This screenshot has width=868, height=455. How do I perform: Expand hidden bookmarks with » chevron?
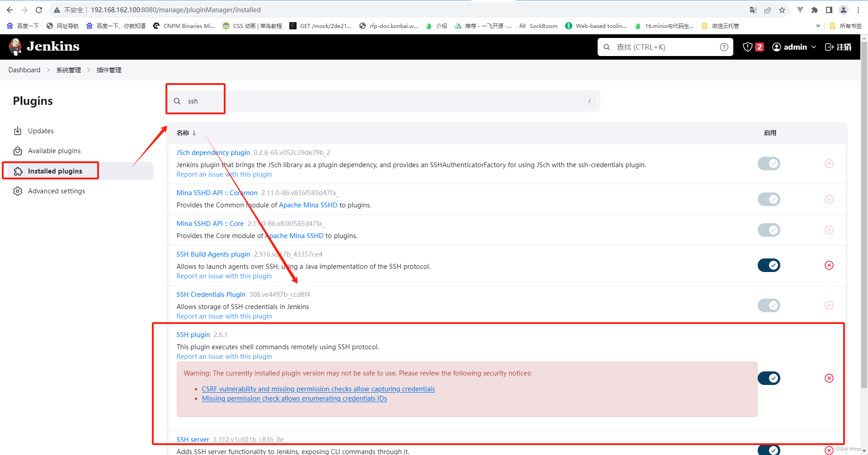coord(818,26)
